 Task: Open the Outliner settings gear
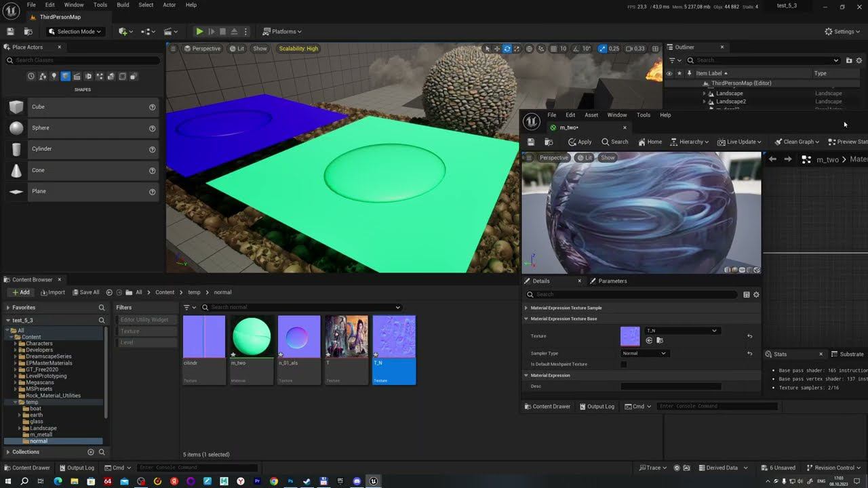(x=860, y=60)
